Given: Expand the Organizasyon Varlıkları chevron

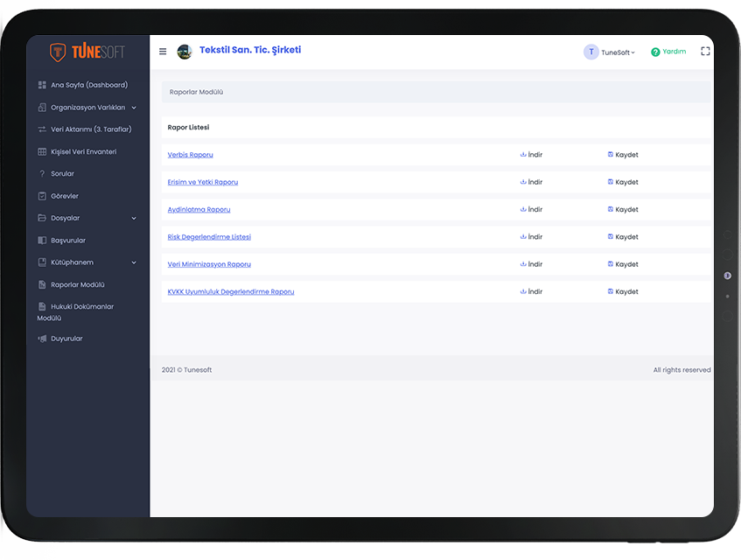Looking at the screenshot, I should coord(134,108).
